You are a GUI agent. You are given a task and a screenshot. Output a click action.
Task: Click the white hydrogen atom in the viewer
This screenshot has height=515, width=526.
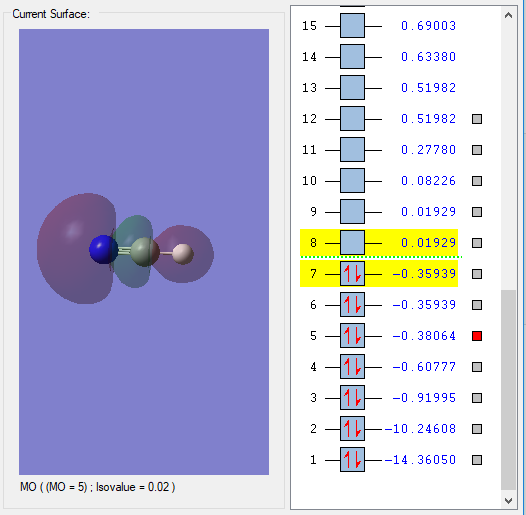click(183, 254)
